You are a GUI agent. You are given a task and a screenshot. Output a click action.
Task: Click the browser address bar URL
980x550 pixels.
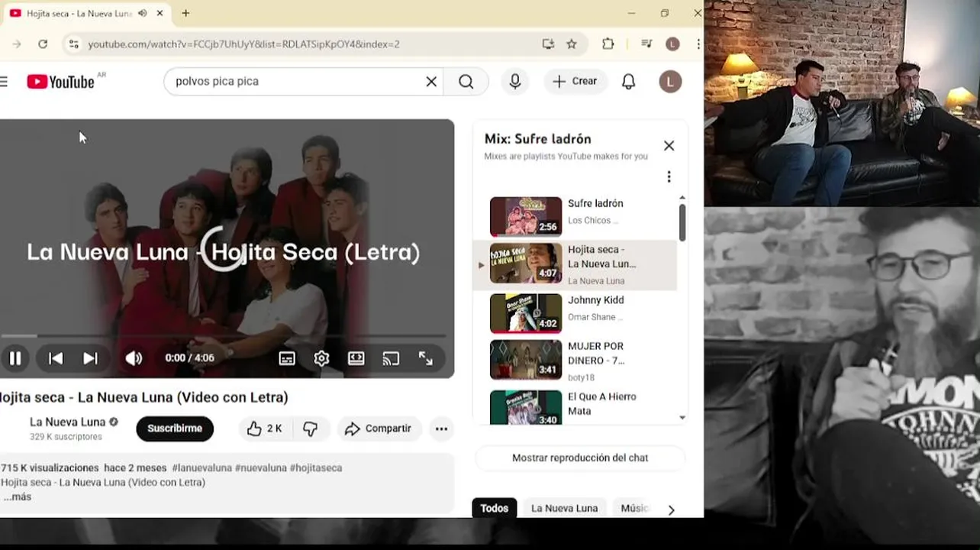pyautogui.click(x=244, y=44)
